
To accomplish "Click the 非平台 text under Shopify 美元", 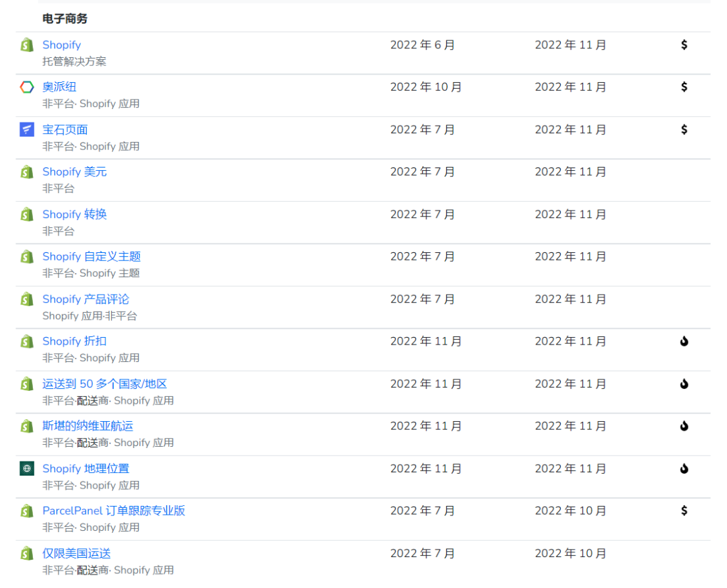I will (x=59, y=188).
